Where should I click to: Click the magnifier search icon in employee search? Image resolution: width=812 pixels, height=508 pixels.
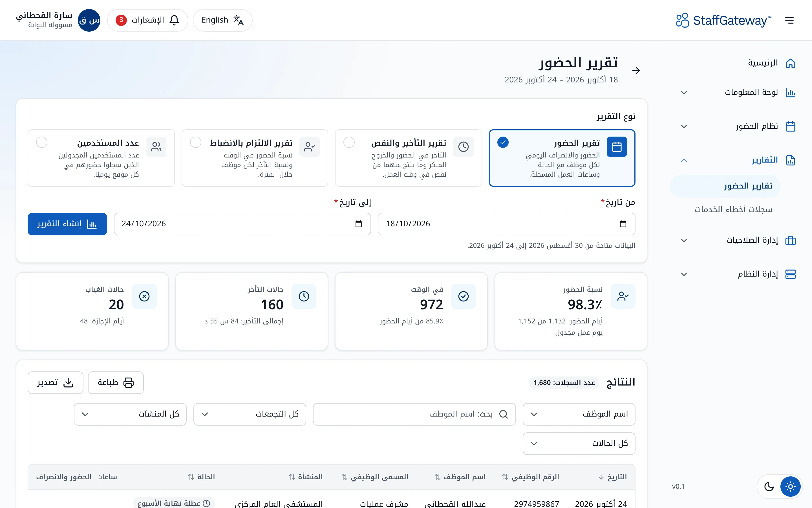pyautogui.click(x=503, y=414)
